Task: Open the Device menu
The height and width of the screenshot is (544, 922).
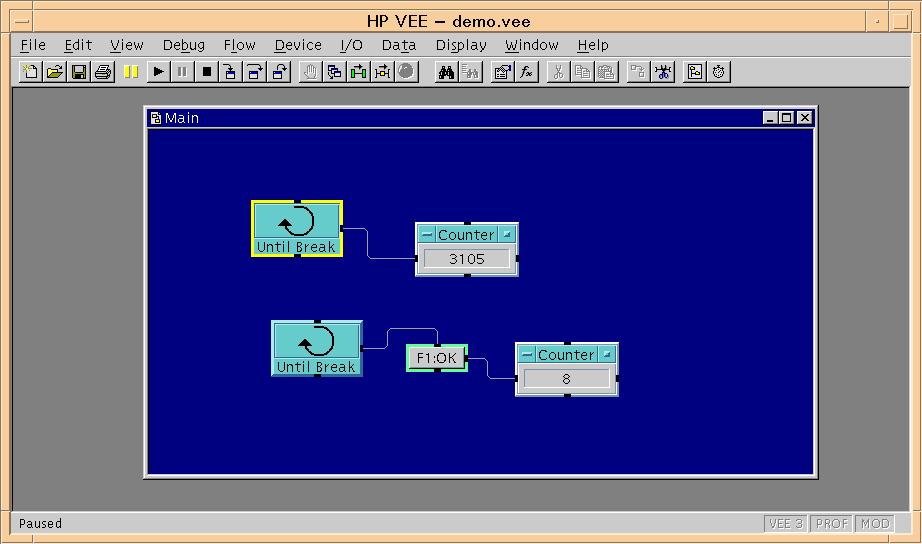Action: point(298,45)
